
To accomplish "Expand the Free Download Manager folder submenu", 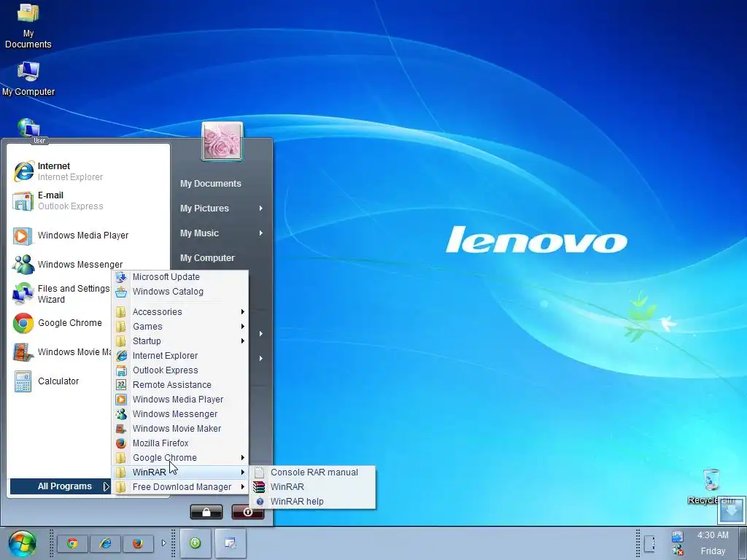I will tap(180, 486).
